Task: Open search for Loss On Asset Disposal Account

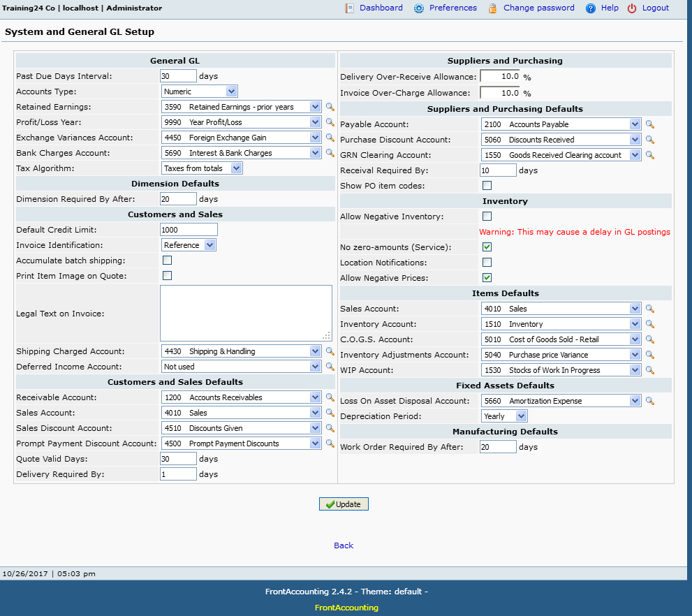Action: 649,401
